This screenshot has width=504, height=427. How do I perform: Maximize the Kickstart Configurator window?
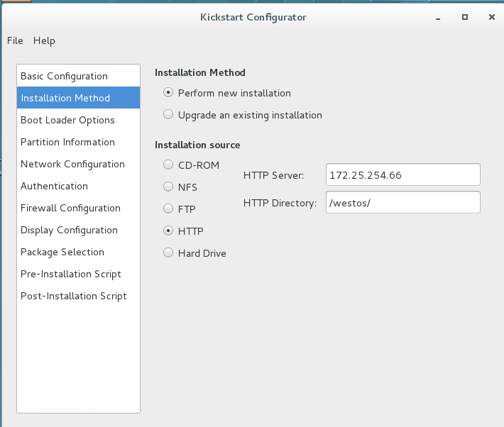click(x=465, y=17)
